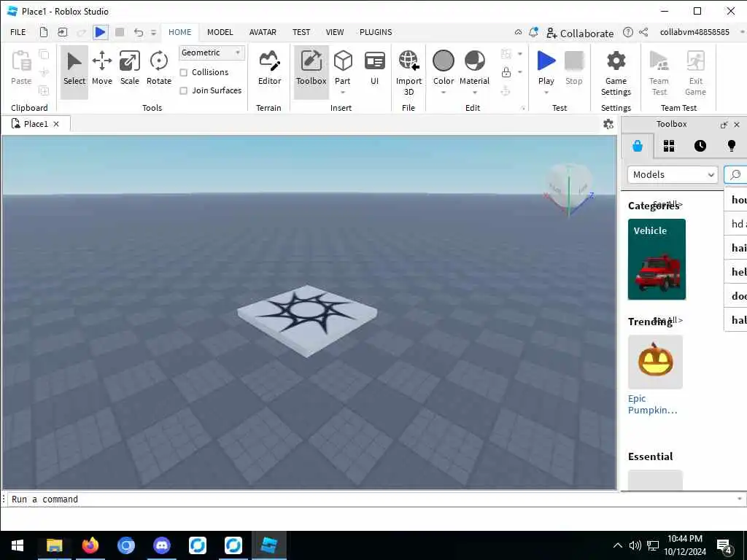Expand the Play mode dropdown arrow

[546, 93]
